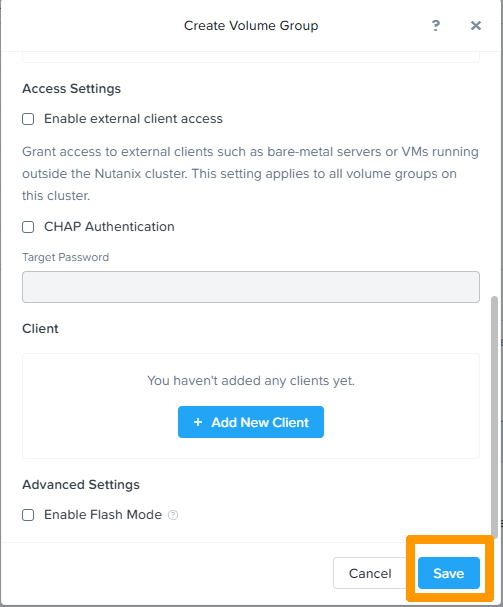
Task: Close the Create Volume Group dialog
Action: tap(476, 26)
